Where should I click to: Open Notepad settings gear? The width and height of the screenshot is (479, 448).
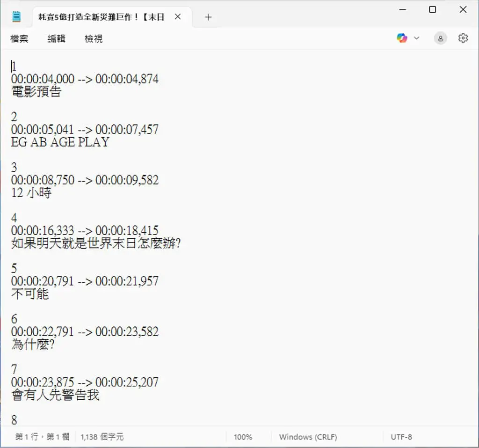click(x=463, y=38)
